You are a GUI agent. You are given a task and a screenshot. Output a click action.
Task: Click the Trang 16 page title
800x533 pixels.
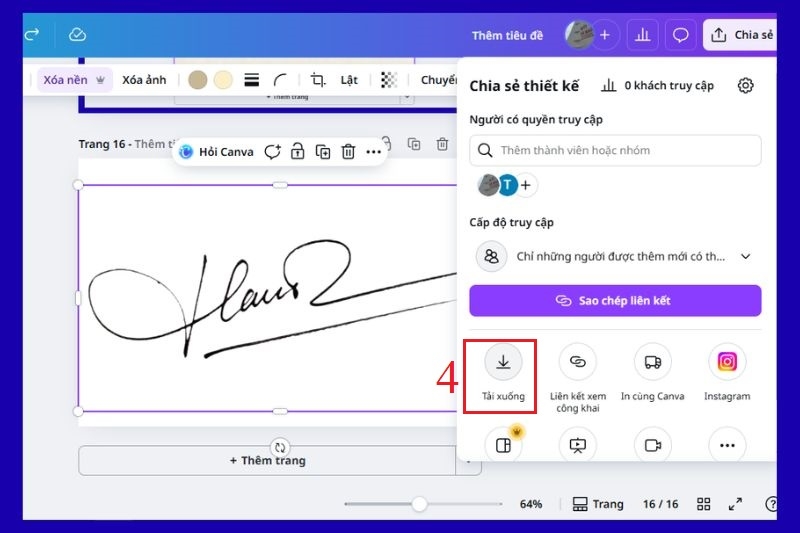pyautogui.click(x=102, y=144)
